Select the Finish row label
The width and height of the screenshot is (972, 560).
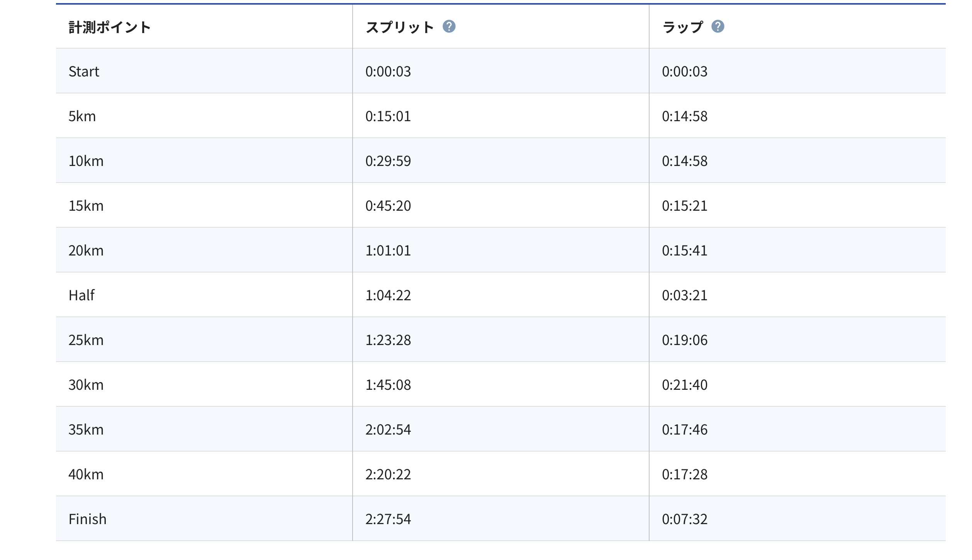[x=88, y=519]
